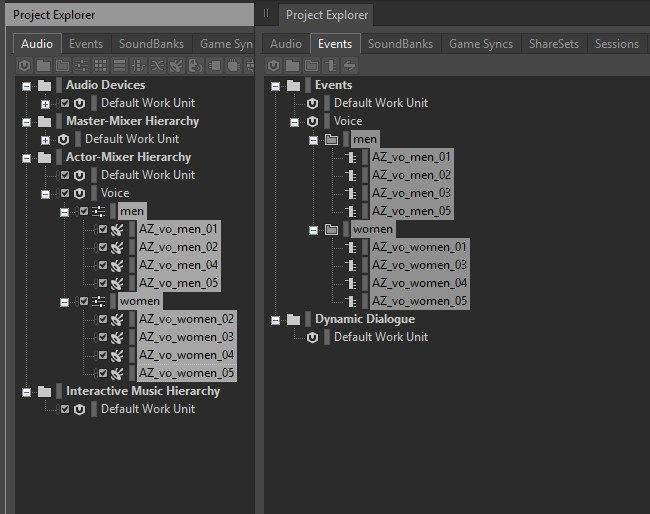
Task: Uncheck the Voice work unit checkbox in Audio tree
Action: coord(65,193)
